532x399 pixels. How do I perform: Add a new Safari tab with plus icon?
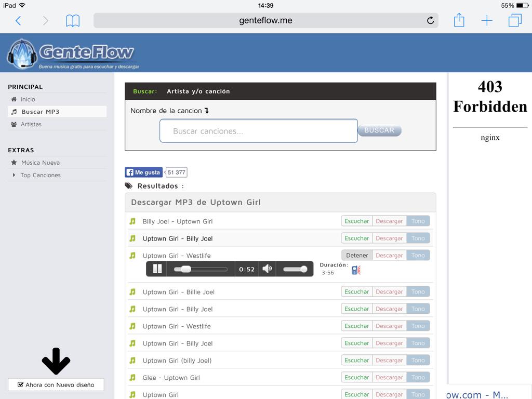[487, 21]
